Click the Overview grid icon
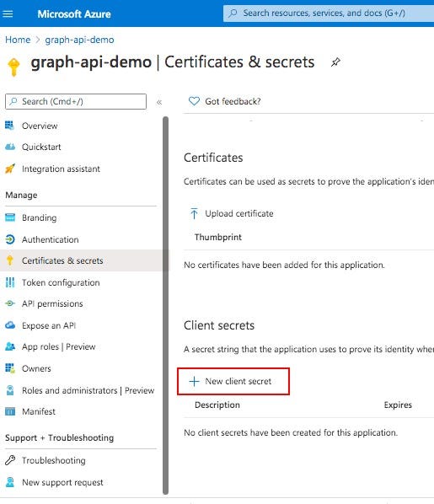Viewport: 434px width, 504px height. tap(9, 126)
